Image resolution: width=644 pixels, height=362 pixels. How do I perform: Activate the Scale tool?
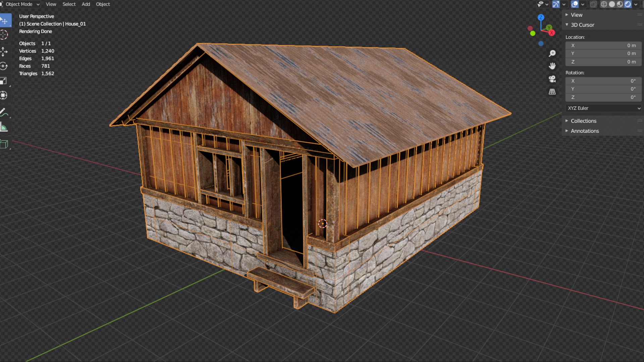coord(4,81)
